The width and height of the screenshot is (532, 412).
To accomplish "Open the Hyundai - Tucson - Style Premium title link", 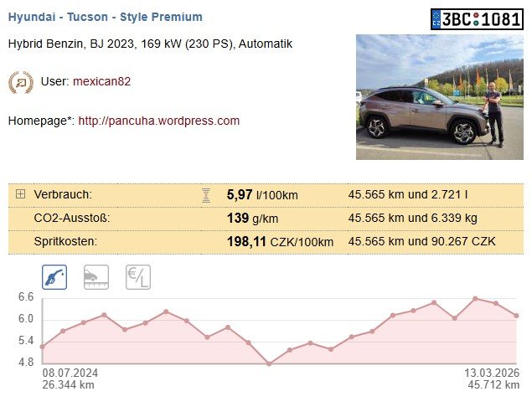I will (105, 17).
